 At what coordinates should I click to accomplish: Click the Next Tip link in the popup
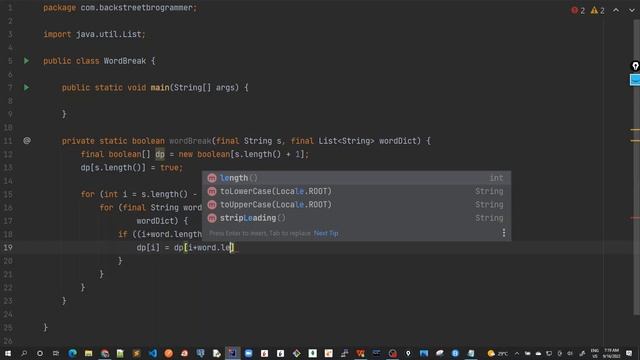(x=326, y=233)
